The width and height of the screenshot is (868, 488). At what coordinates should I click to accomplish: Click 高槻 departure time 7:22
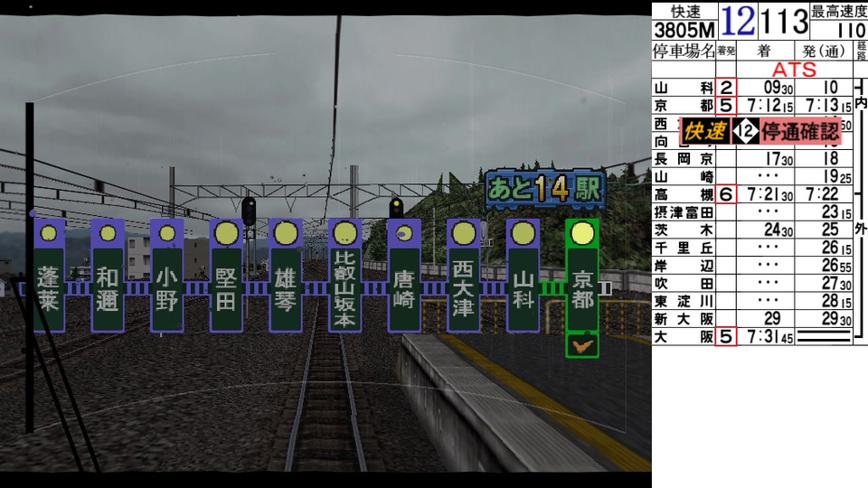pyautogui.click(x=822, y=194)
